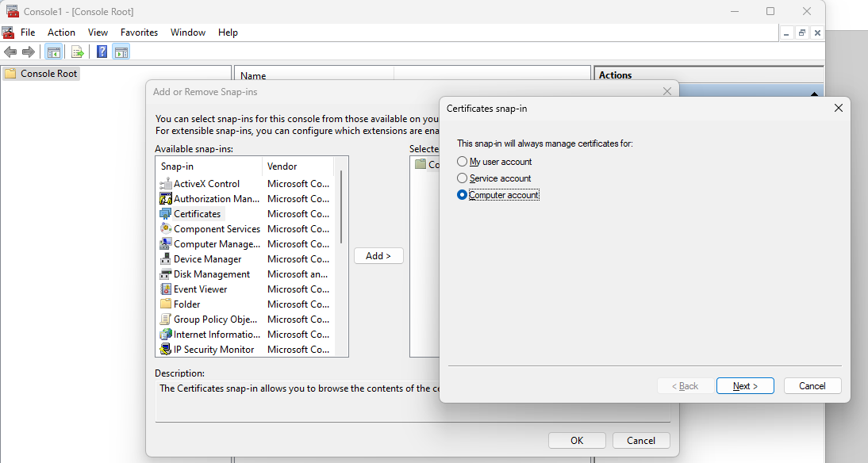
Task: Select the My user account radio button
Action: (x=463, y=162)
